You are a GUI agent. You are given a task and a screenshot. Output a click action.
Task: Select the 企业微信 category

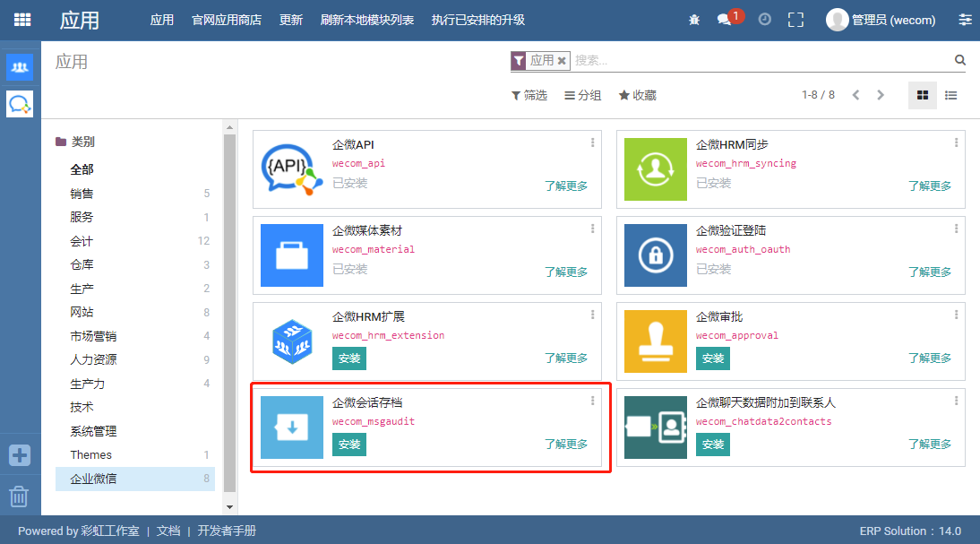tap(135, 479)
